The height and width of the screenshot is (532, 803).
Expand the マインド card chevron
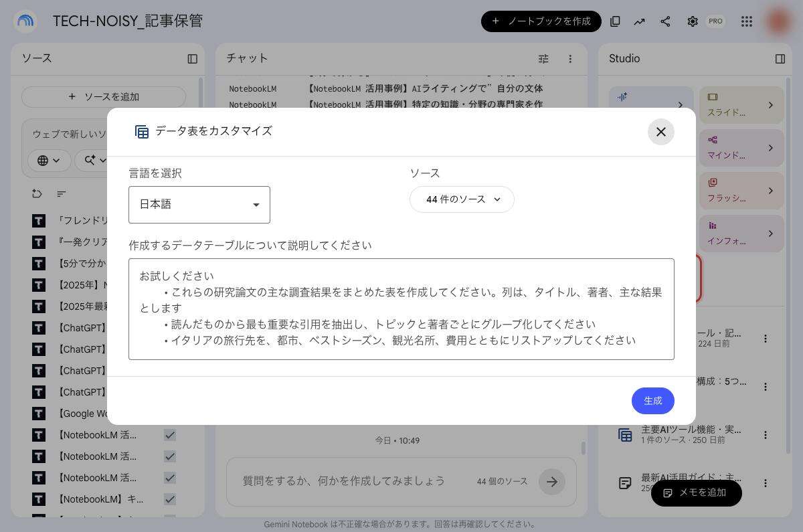click(x=771, y=148)
